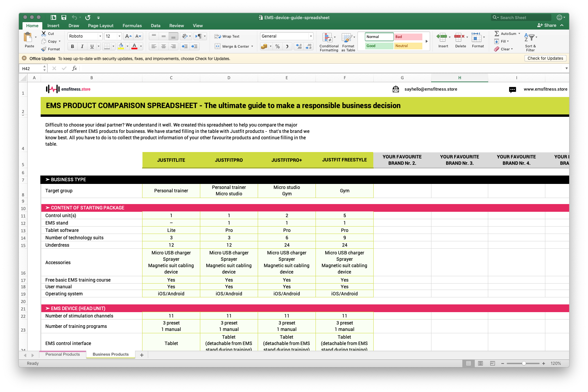Toggle top vertical alignment
588x392 pixels.
coord(154,36)
